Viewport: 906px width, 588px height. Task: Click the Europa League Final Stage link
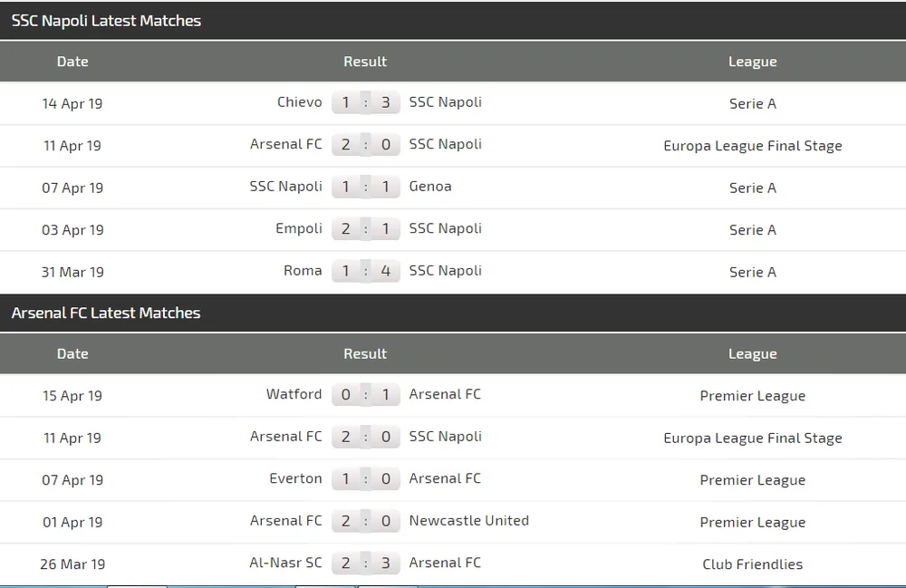753,145
